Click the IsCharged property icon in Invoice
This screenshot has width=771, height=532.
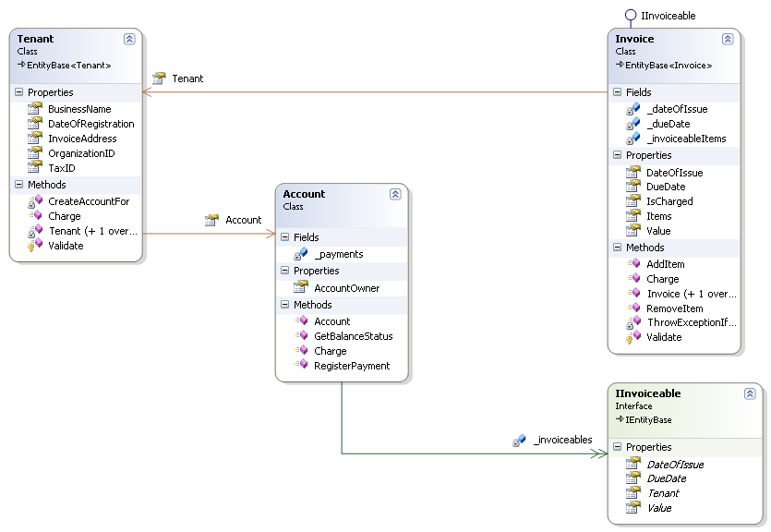(633, 201)
